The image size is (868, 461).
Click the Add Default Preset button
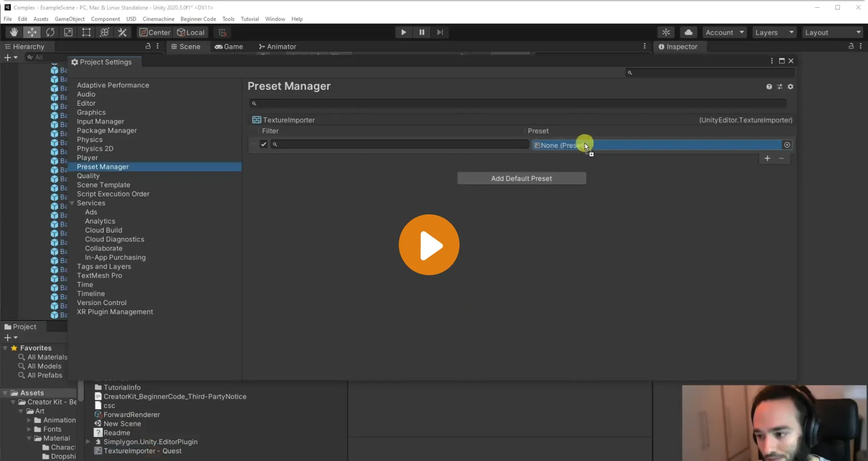point(521,179)
